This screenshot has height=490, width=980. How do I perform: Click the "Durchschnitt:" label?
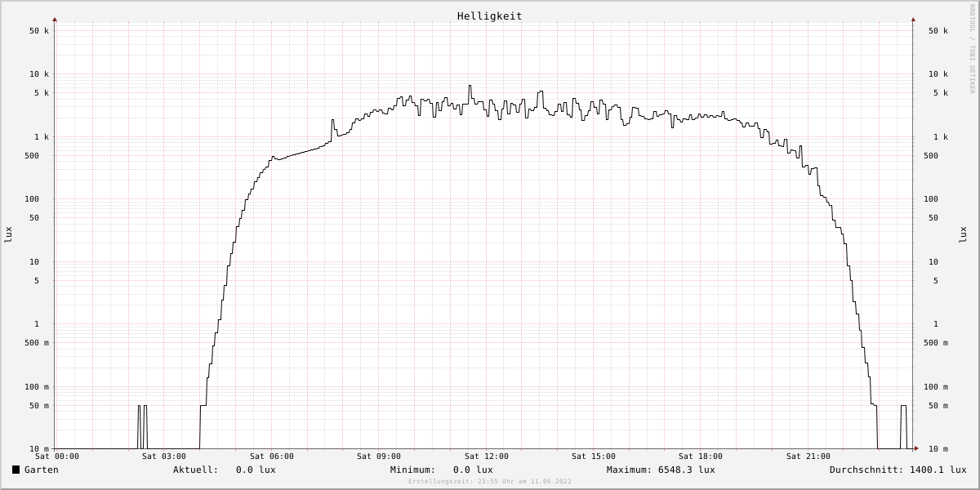click(x=867, y=470)
